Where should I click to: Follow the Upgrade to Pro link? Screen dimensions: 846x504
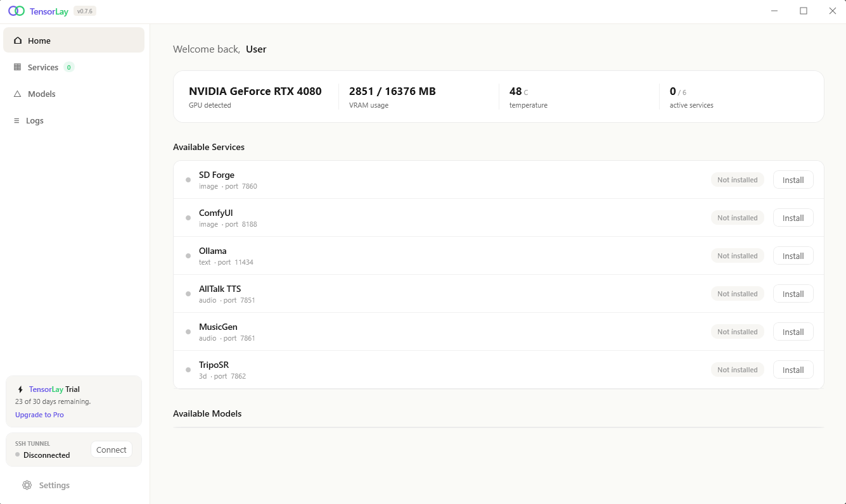39,415
